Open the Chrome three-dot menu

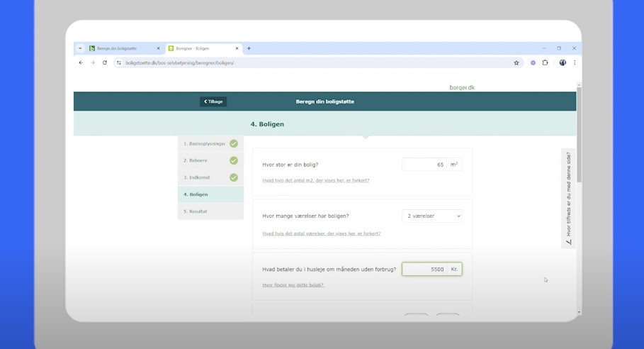pos(574,62)
